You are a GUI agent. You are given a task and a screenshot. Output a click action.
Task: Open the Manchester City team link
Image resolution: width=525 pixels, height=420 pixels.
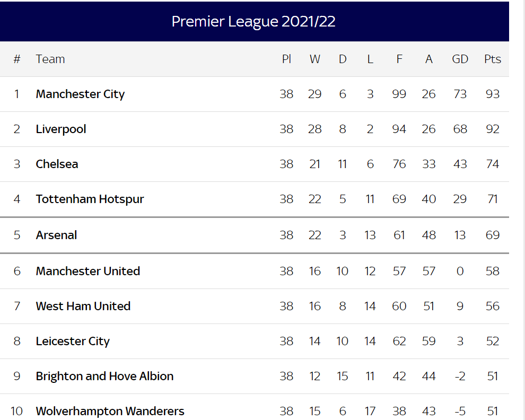tap(80, 94)
